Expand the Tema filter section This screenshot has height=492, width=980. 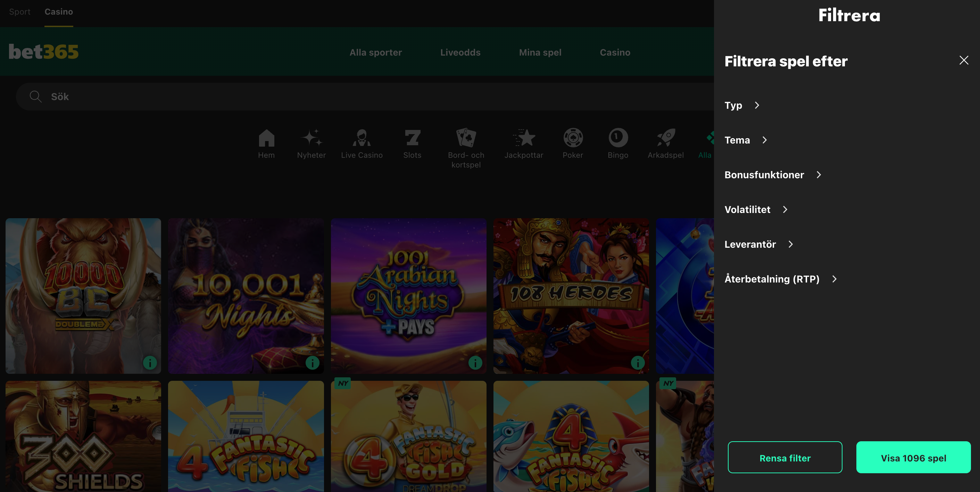746,140
